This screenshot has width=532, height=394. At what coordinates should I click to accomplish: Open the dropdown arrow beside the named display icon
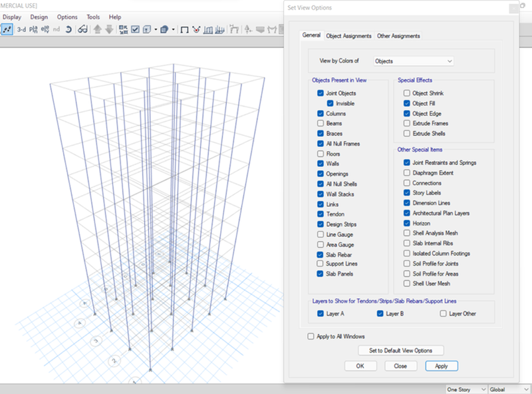(x=156, y=29)
